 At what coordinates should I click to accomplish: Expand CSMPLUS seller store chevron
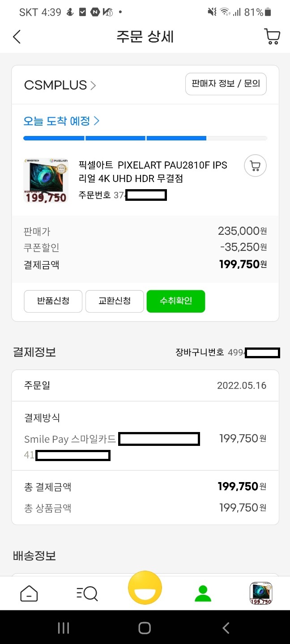(93, 85)
